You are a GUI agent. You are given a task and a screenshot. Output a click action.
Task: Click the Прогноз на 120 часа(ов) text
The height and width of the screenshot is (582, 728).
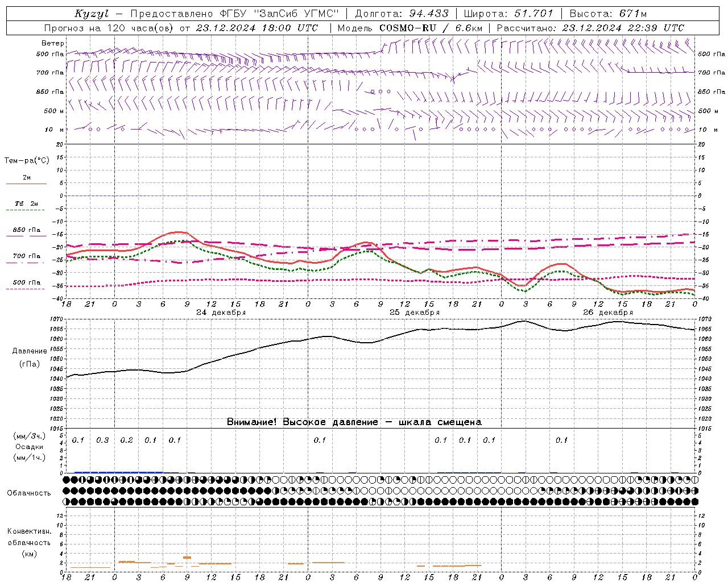point(109,28)
